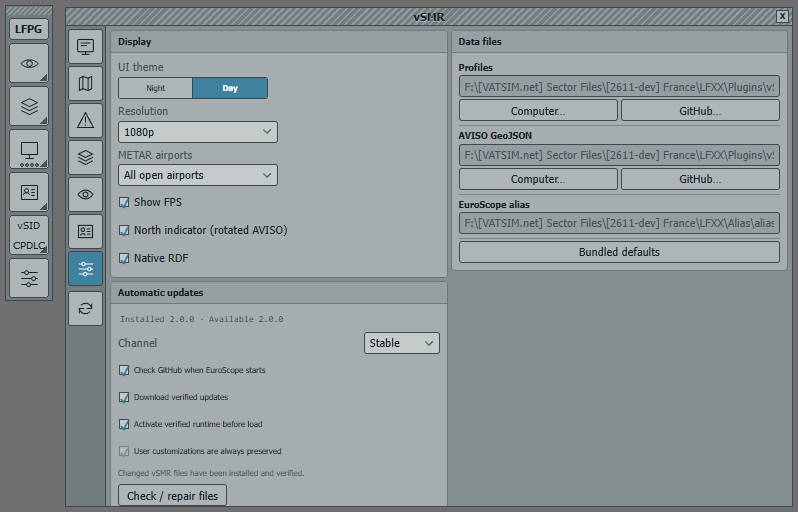Click the vSID CPDLC toolbar button
Screen dimensions: 798x512
[x=29, y=235]
